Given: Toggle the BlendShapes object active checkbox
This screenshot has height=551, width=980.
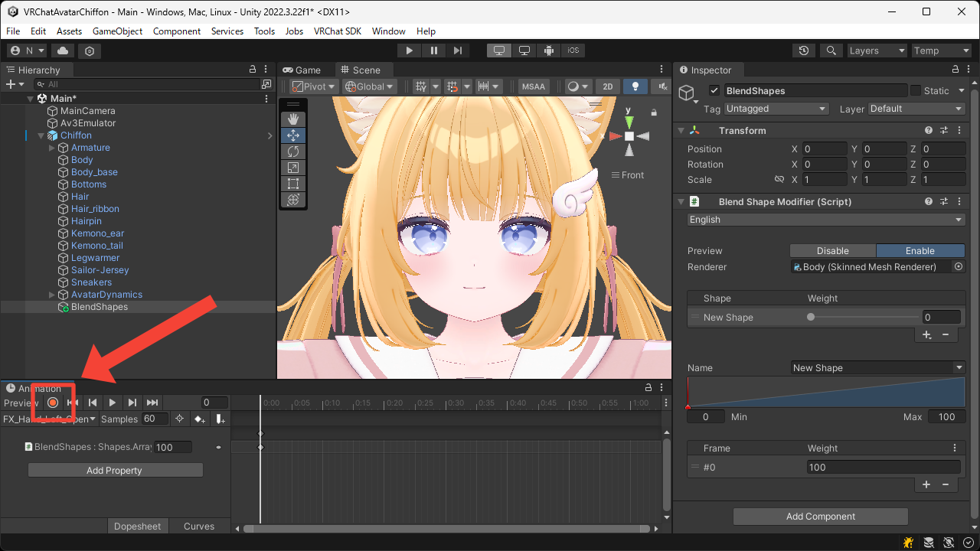Looking at the screenshot, I should point(714,90).
